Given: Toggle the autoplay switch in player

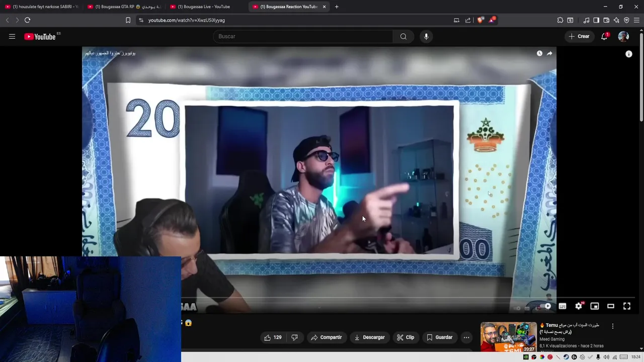Looking at the screenshot, I should [545, 306].
